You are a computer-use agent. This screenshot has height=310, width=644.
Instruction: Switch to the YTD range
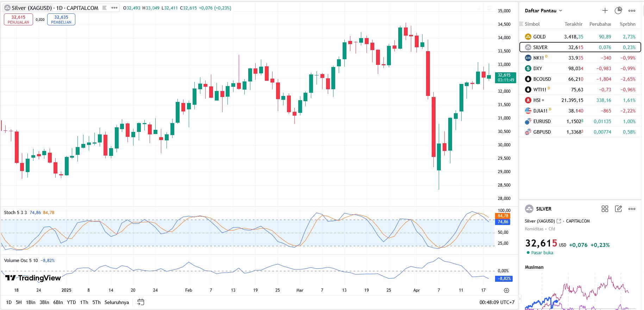[x=71, y=302]
